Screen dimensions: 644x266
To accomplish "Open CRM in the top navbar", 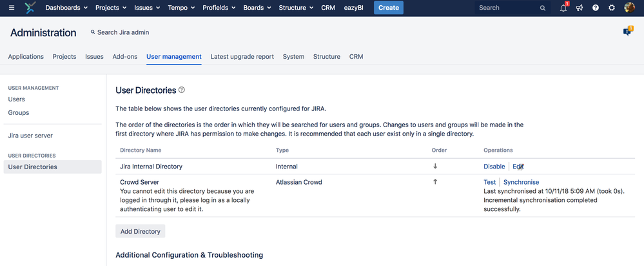I will (x=328, y=7).
